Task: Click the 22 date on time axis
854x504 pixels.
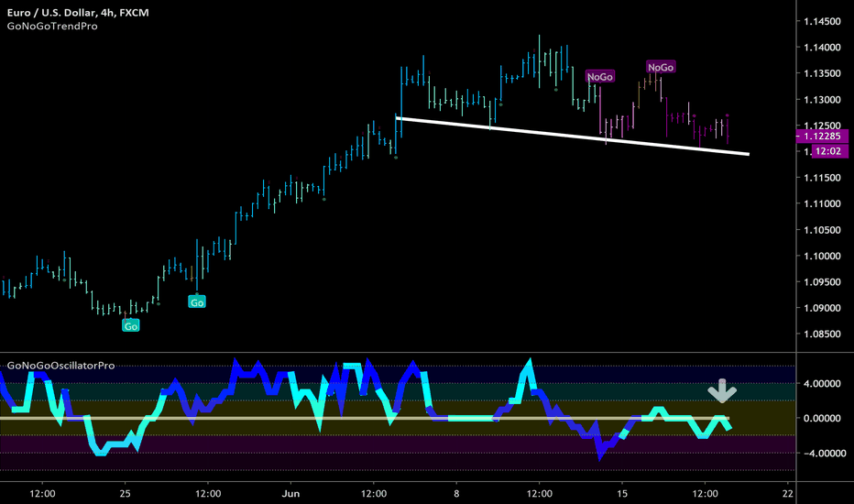Action: (787, 494)
